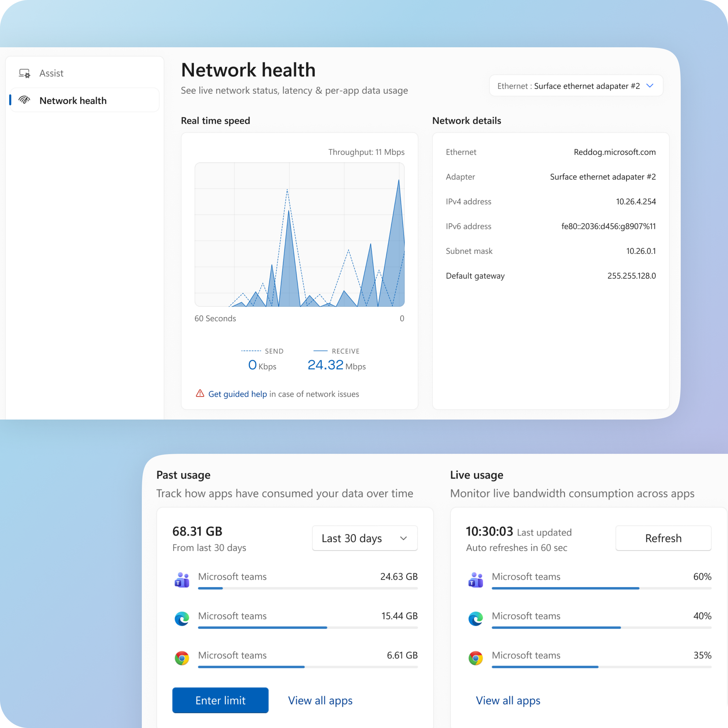728x728 pixels.
Task: Open View all apps under Live usage
Action: (508, 700)
